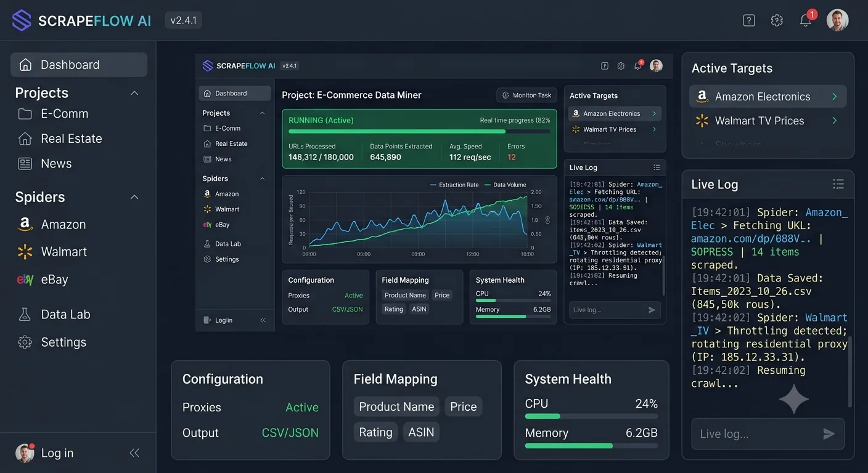The height and width of the screenshot is (473, 868).
Task: Open Real Estate in the embedded preview sidebar
Action: (226, 144)
